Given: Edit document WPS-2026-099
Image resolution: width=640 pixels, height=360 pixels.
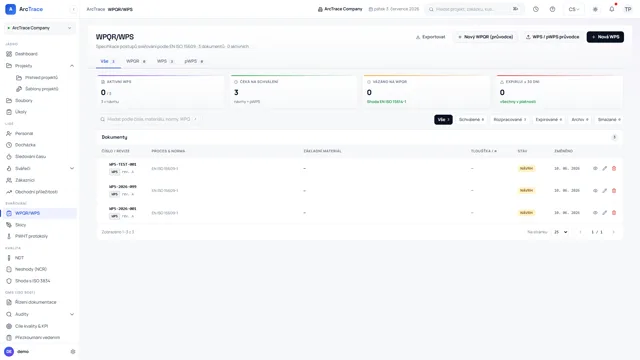Looking at the screenshot, I should (x=604, y=191).
